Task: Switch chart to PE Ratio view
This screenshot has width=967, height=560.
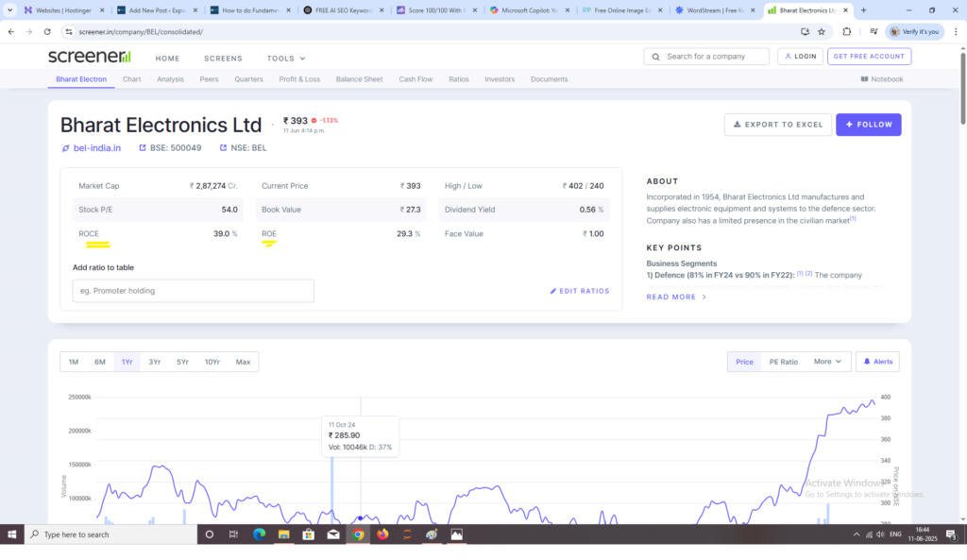Action: pyautogui.click(x=783, y=362)
